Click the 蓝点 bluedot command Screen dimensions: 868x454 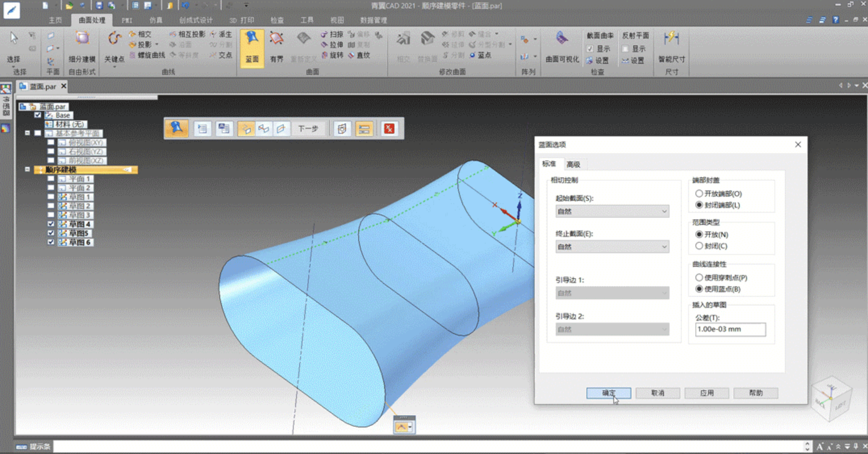[x=480, y=55]
